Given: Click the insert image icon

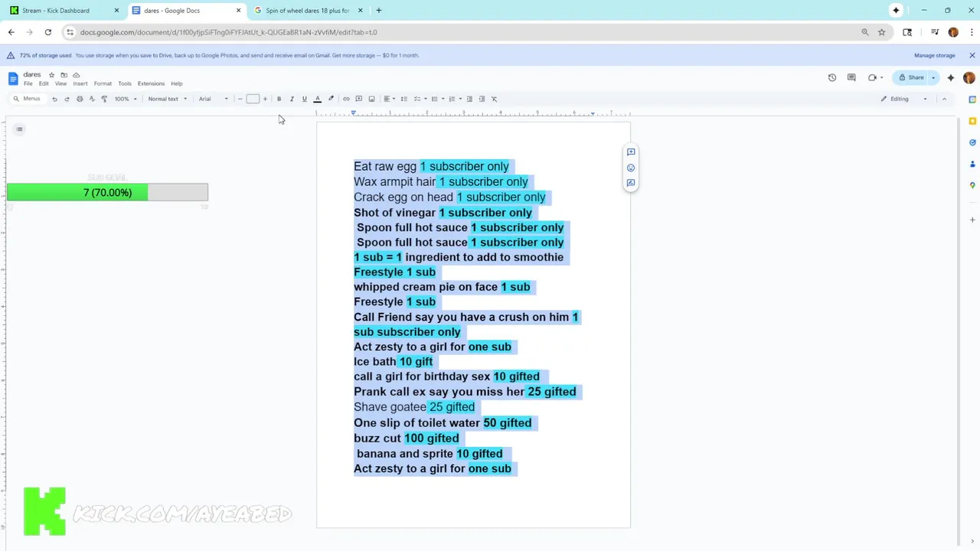Looking at the screenshot, I should [x=371, y=99].
